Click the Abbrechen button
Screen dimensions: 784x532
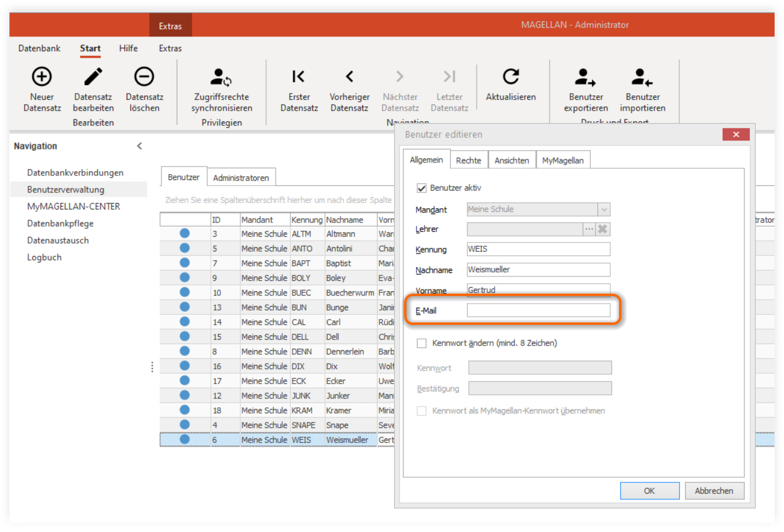pos(714,491)
